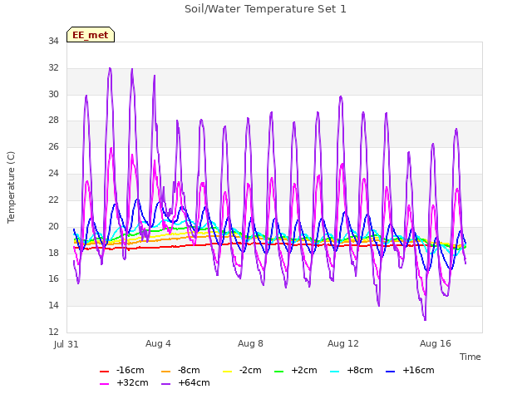Viewport: 532px width, 399px height.
Task: Click the chart title Soil/Water Temperature Set 1
Action: [x=265, y=9]
